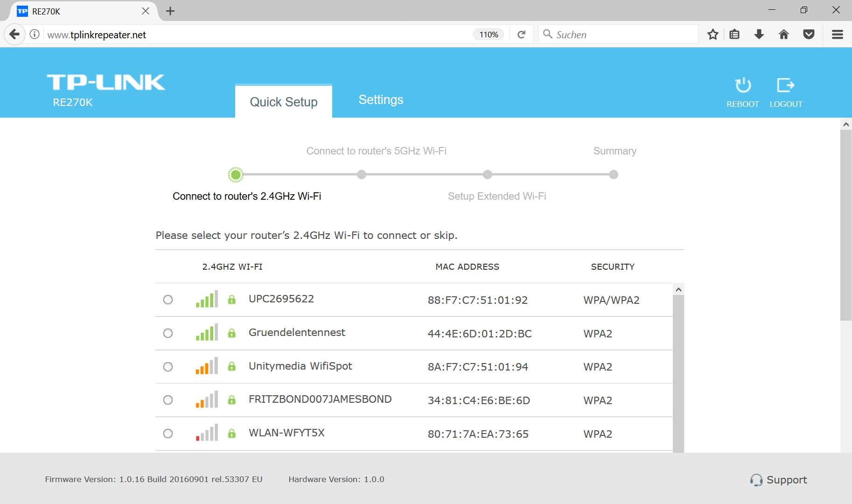
Task: Click the 110% zoom level indicator
Action: (x=489, y=35)
